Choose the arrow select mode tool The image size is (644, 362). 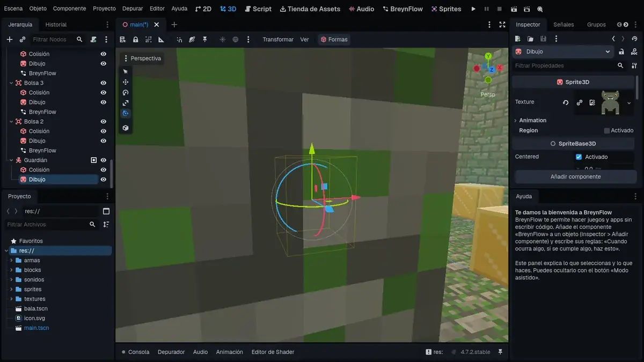tap(126, 71)
